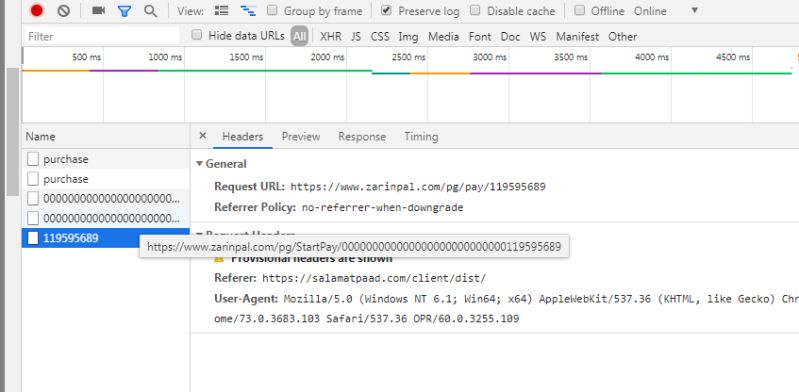Click the first purchase row's file icon
Image resolution: width=799 pixels, height=392 pixels.
pos(33,159)
